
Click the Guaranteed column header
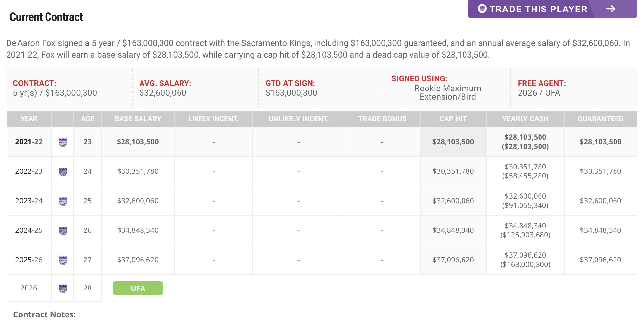tap(600, 119)
